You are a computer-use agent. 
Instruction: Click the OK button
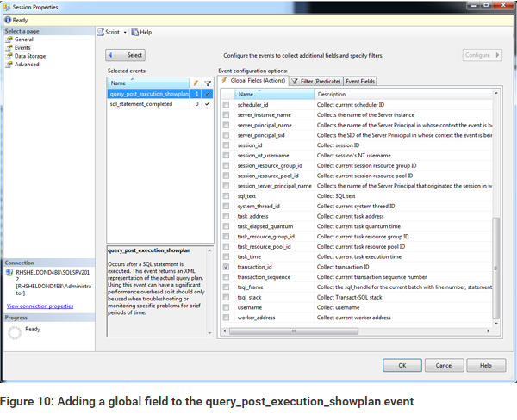pyautogui.click(x=402, y=365)
